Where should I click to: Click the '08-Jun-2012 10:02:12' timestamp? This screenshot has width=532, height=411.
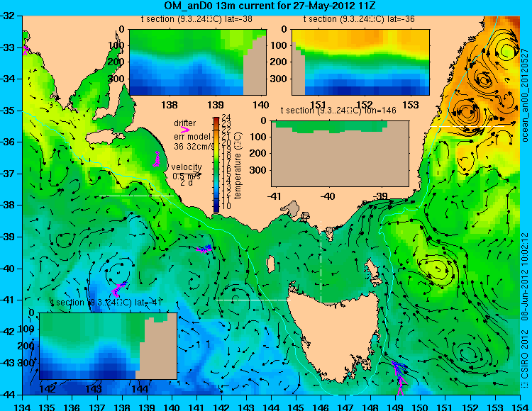coord(525,276)
